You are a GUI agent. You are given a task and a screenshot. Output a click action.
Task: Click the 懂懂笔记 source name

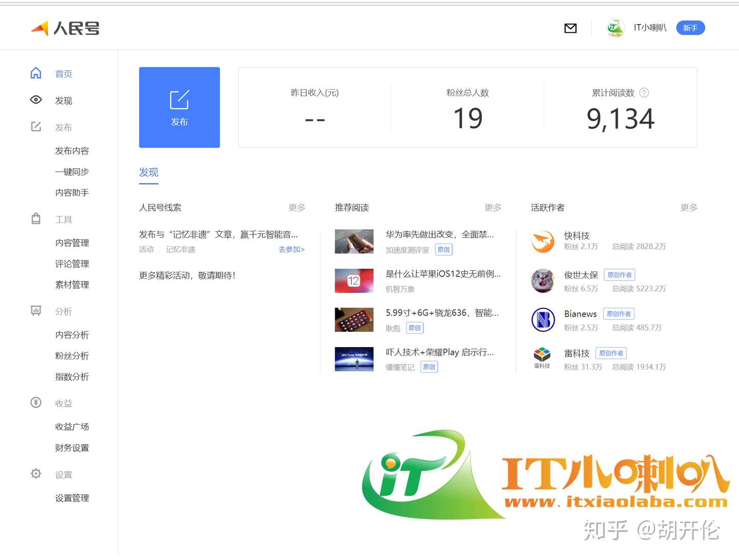(400, 367)
